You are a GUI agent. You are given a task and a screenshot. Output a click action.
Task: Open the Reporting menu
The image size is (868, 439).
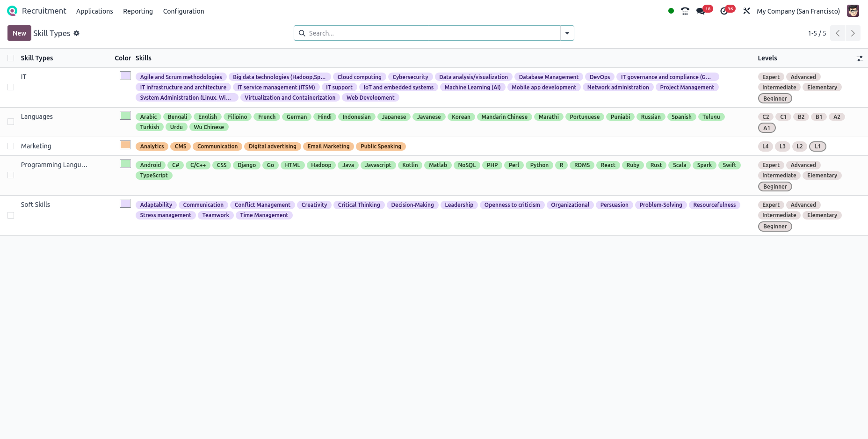[138, 11]
